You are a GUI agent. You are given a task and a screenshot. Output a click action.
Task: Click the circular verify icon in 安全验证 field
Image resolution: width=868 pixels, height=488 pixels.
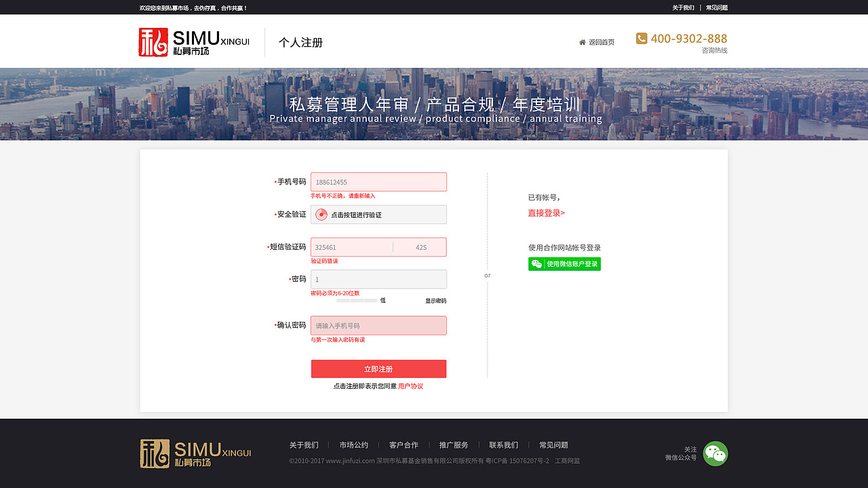click(x=319, y=214)
